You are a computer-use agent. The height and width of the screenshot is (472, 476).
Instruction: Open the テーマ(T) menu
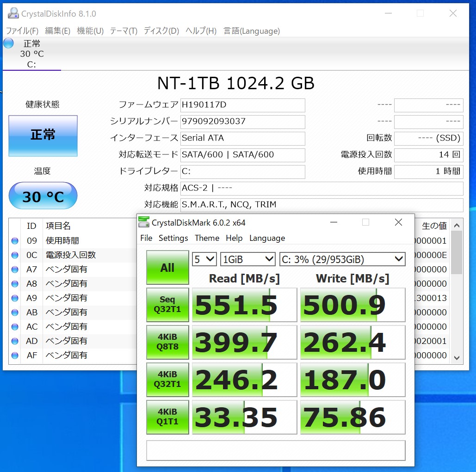(124, 31)
